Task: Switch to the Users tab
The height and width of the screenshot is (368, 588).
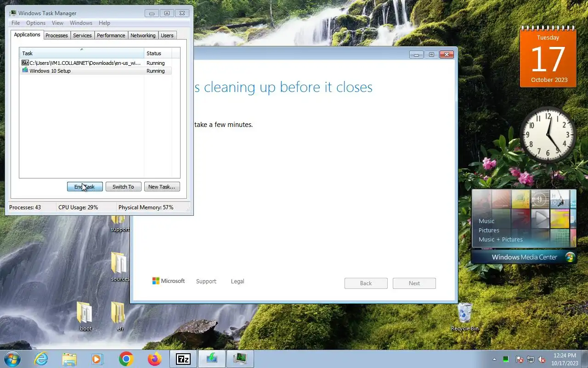Action: [167, 35]
